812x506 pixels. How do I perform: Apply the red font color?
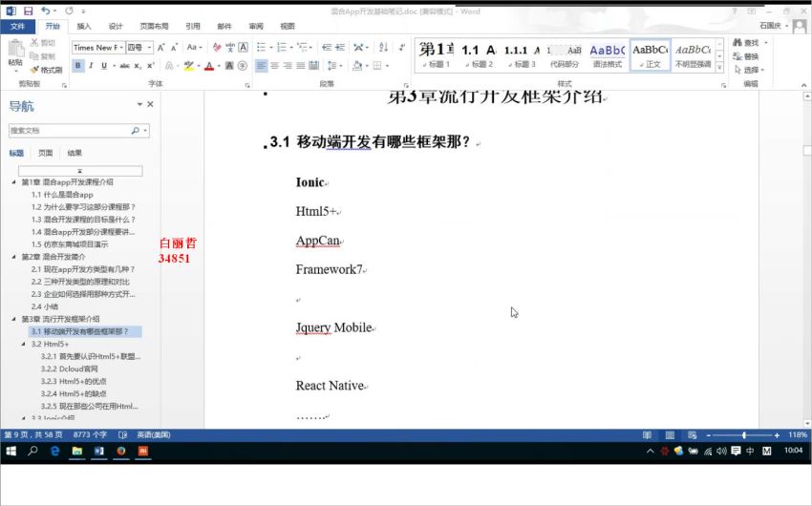pyautogui.click(x=209, y=66)
